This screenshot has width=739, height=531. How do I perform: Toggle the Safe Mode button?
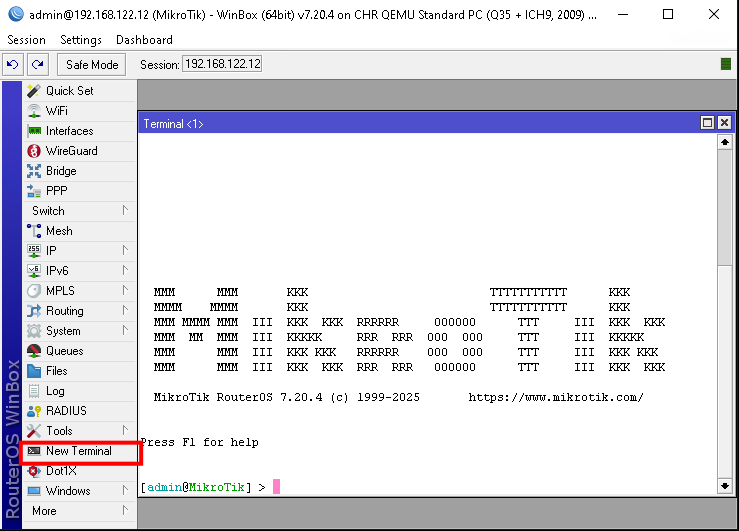(x=92, y=65)
